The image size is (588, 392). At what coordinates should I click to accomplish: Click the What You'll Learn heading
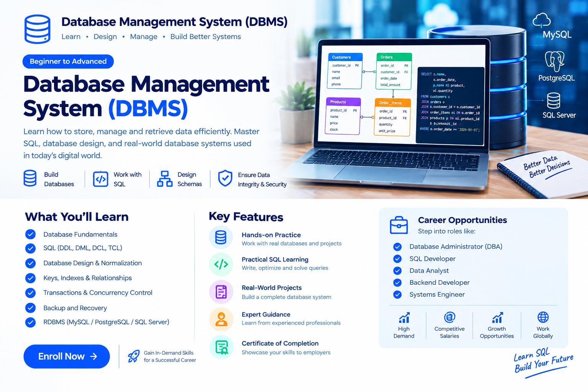point(77,217)
